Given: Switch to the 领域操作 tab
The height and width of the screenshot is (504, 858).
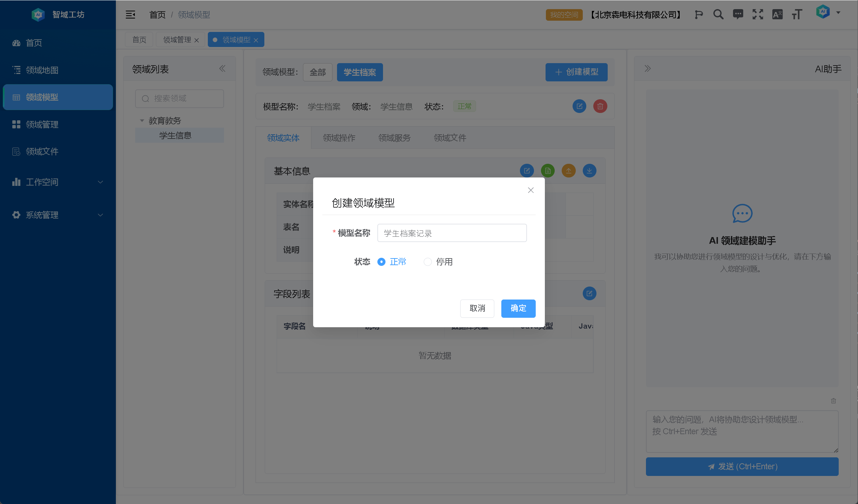Looking at the screenshot, I should coord(339,138).
